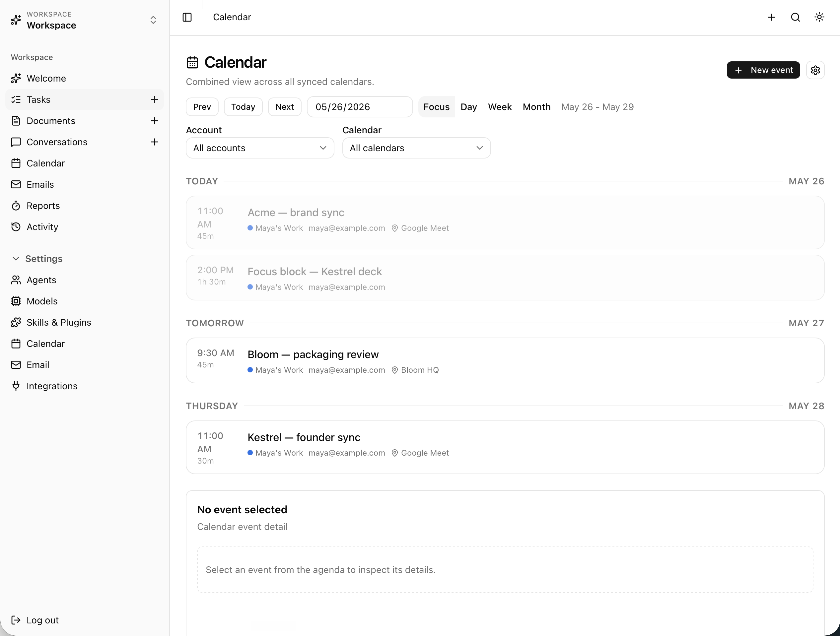840x636 pixels.
Task: Click Bloom HQ location pin icon
Action: pos(394,370)
